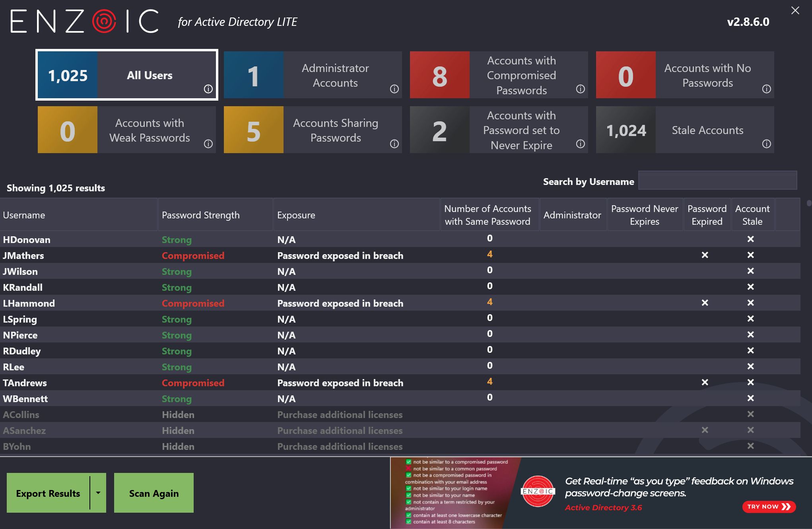This screenshot has height=529, width=812.
Task: Open the Active Directory 3.6 banner link
Action: click(x=603, y=508)
